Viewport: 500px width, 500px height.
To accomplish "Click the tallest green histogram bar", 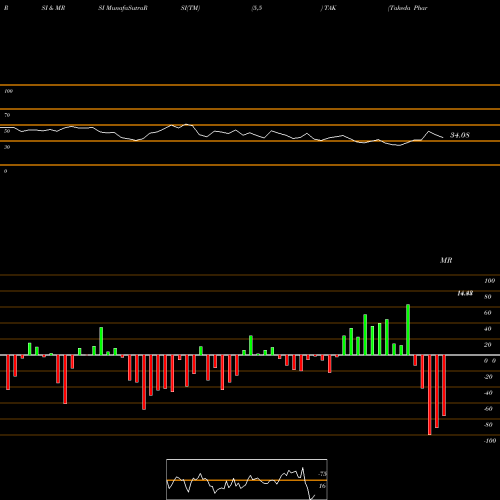I will (x=408, y=330).
